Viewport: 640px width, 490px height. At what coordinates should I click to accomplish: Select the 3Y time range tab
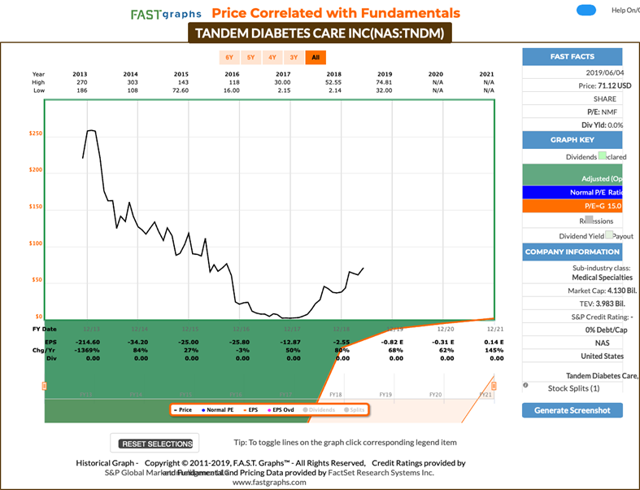tap(294, 58)
